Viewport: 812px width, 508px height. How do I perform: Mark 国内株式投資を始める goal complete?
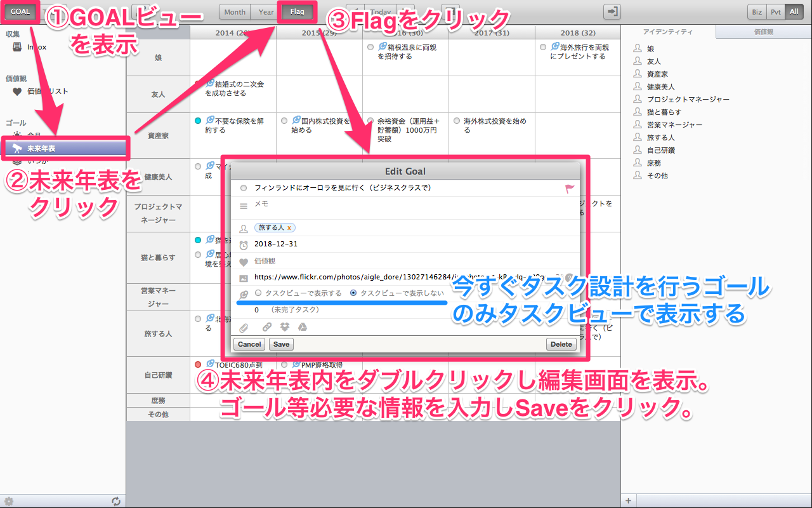click(284, 121)
